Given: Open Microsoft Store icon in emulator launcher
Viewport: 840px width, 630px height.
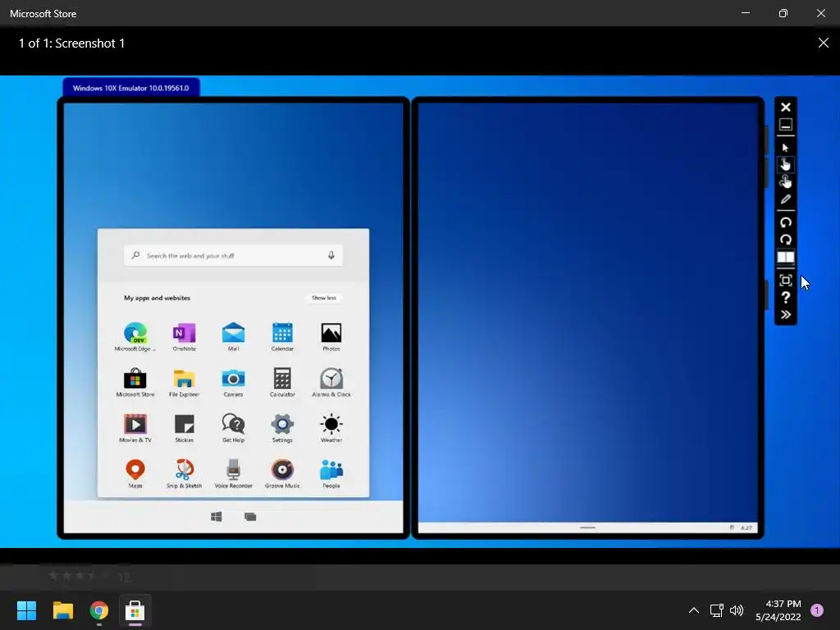Looking at the screenshot, I should pos(135,378).
